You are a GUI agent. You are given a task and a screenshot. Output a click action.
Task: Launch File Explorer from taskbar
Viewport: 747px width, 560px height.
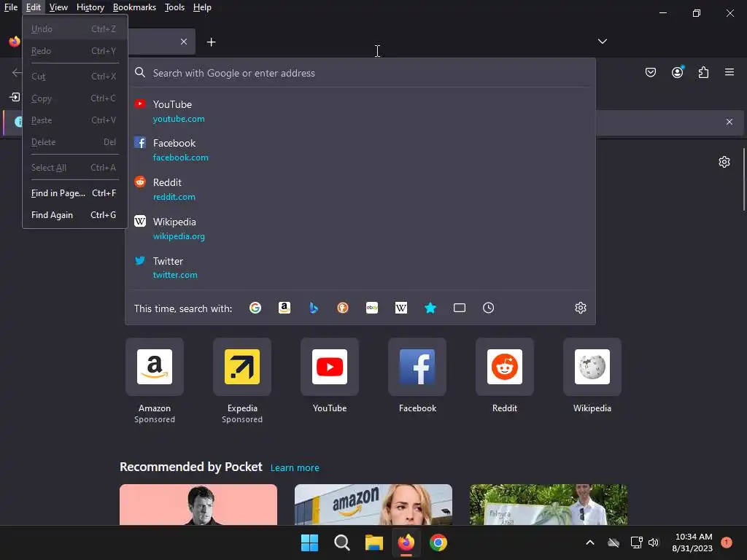tap(374, 542)
